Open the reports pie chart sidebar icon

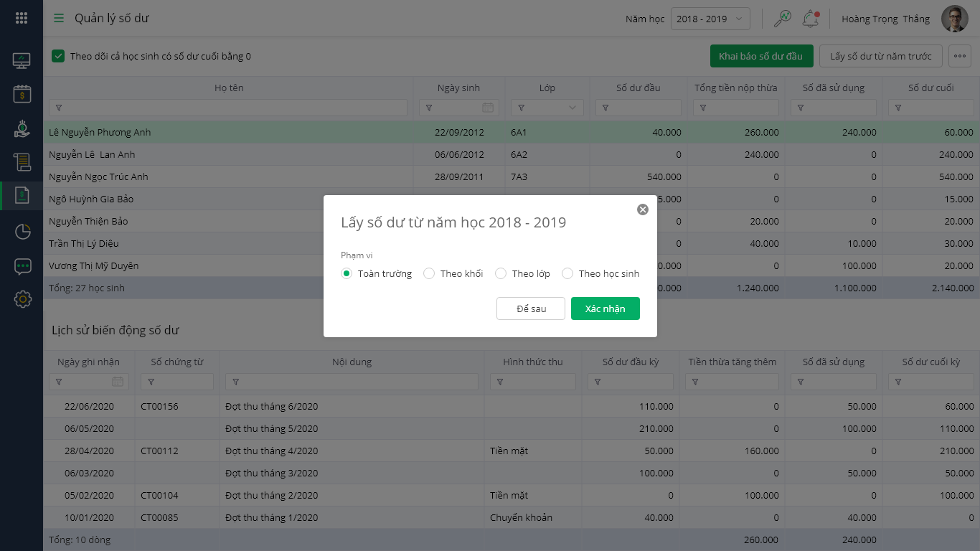tap(22, 231)
